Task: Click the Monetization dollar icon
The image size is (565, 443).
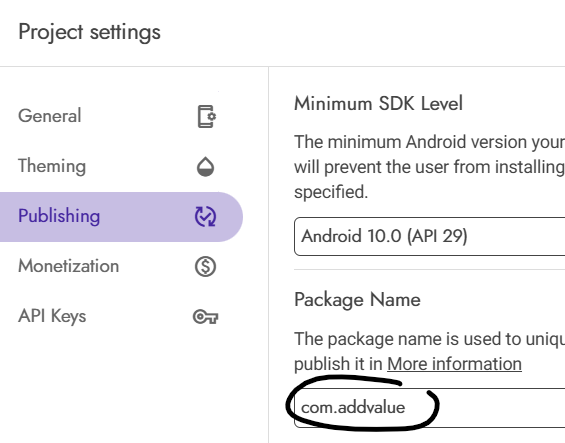Action: pos(205,267)
